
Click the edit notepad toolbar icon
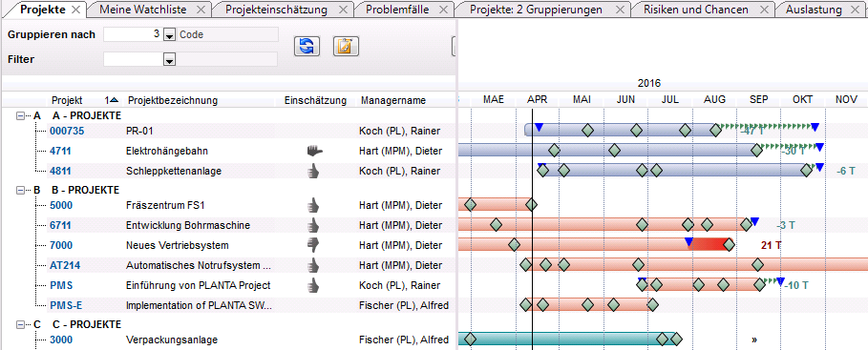[x=346, y=47]
